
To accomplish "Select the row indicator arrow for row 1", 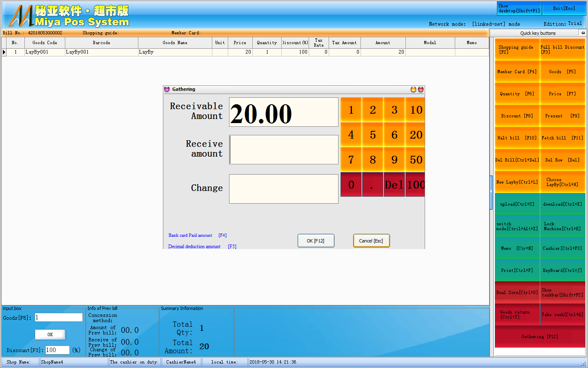I will point(4,52).
